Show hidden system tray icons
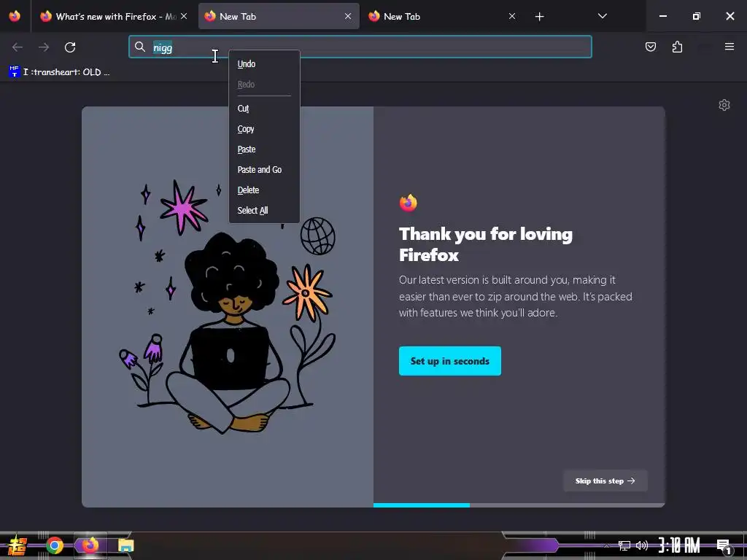 click(606, 545)
